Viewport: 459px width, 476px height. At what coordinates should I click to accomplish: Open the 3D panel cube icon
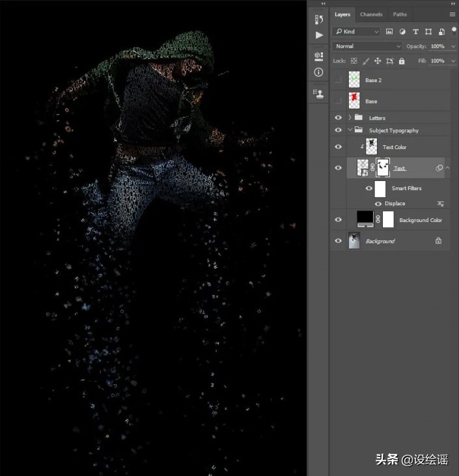(319, 57)
